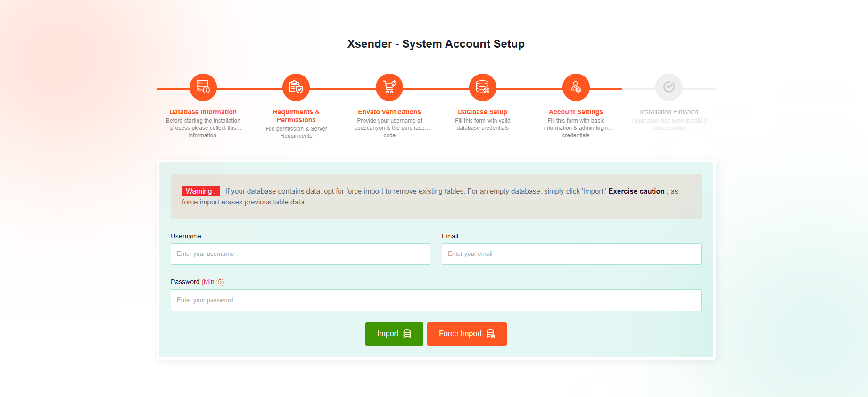The image size is (868, 397).
Task: Focus the Username input field
Action: coord(300,254)
